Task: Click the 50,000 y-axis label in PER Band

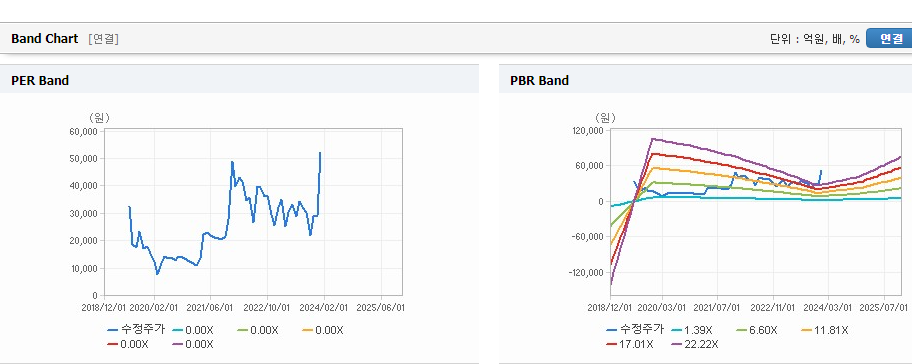Action: click(83, 158)
